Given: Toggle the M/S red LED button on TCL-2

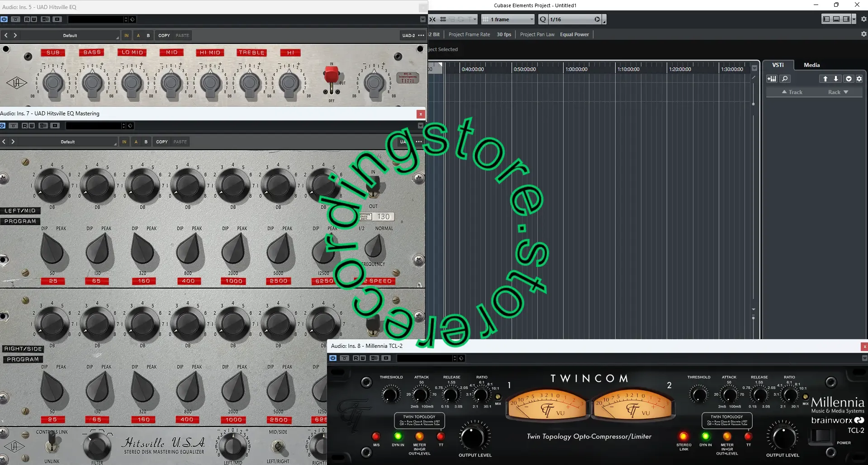Looking at the screenshot, I should click(376, 437).
